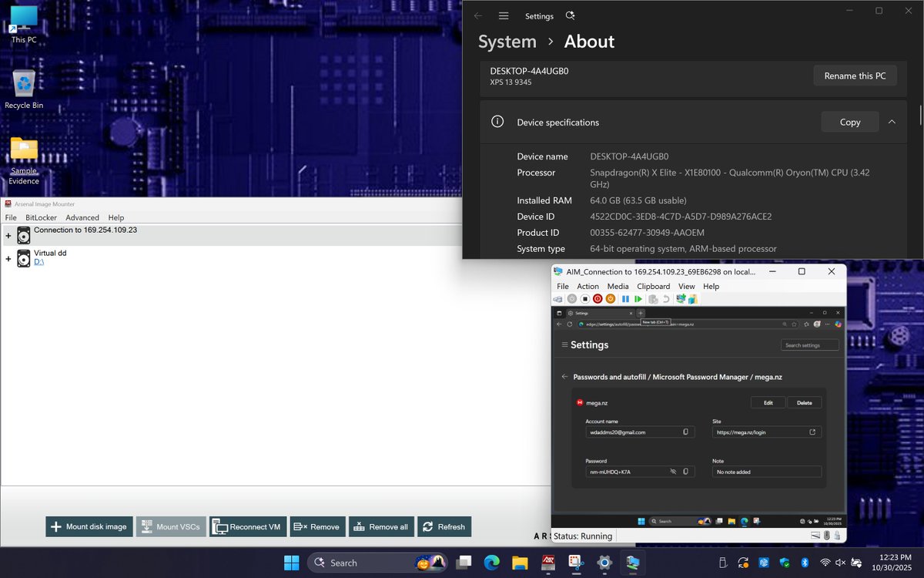Click the VM Checkpoint toolbar icon
The height and width of the screenshot is (578, 924).
pos(653,299)
